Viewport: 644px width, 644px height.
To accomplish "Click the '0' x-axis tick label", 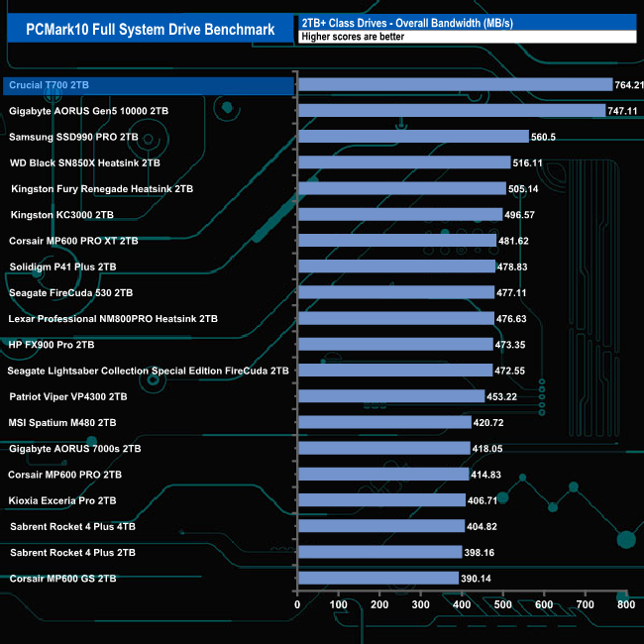I will (297, 604).
